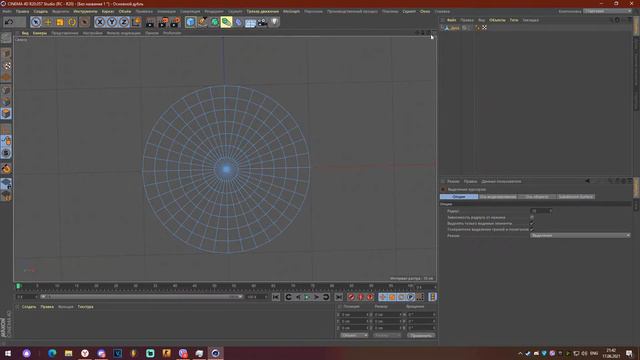Open the Инструменты menu

(85, 11)
